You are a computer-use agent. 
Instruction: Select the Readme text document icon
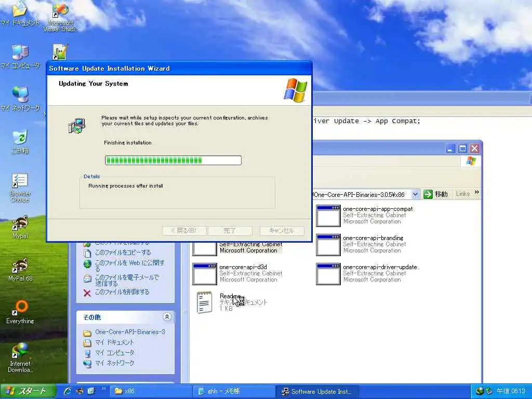pyautogui.click(x=205, y=302)
